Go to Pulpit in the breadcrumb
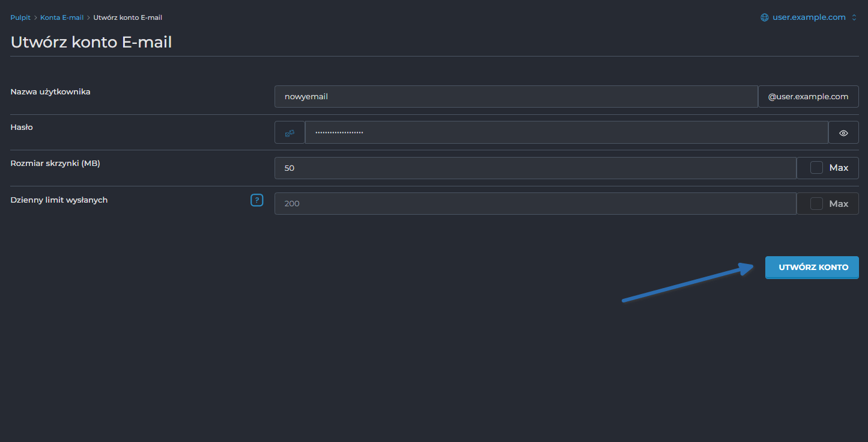The height and width of the screenshot is (442, 868). pos(20,17)
